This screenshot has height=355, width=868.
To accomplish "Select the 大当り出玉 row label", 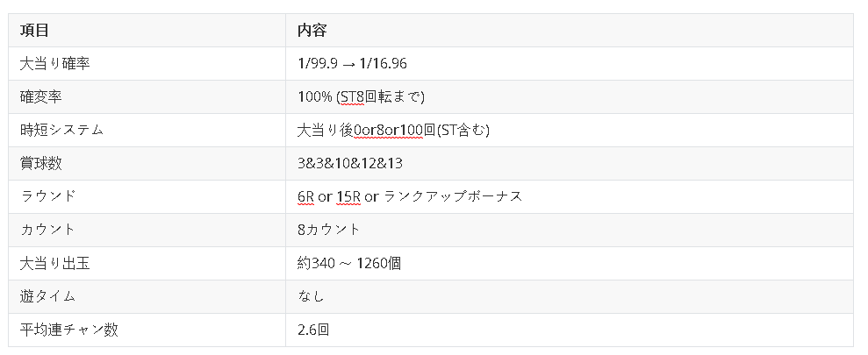I will coord(54,263).
